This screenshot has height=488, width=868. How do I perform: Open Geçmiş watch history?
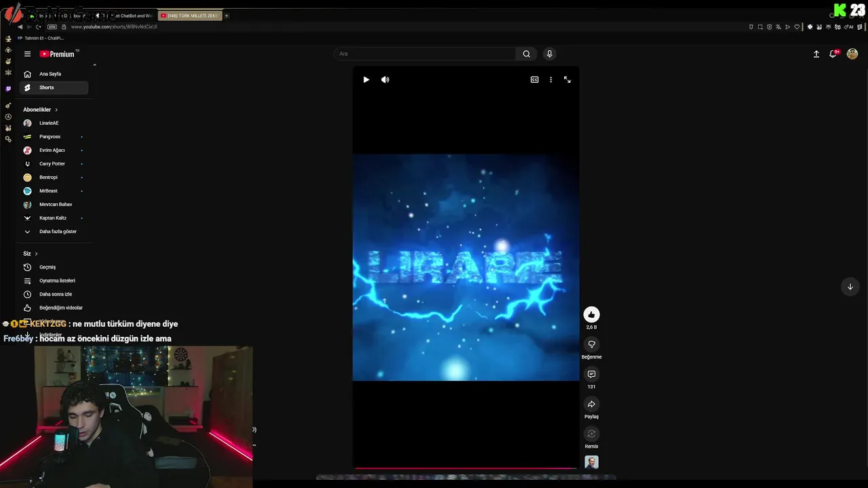[53, 267]
